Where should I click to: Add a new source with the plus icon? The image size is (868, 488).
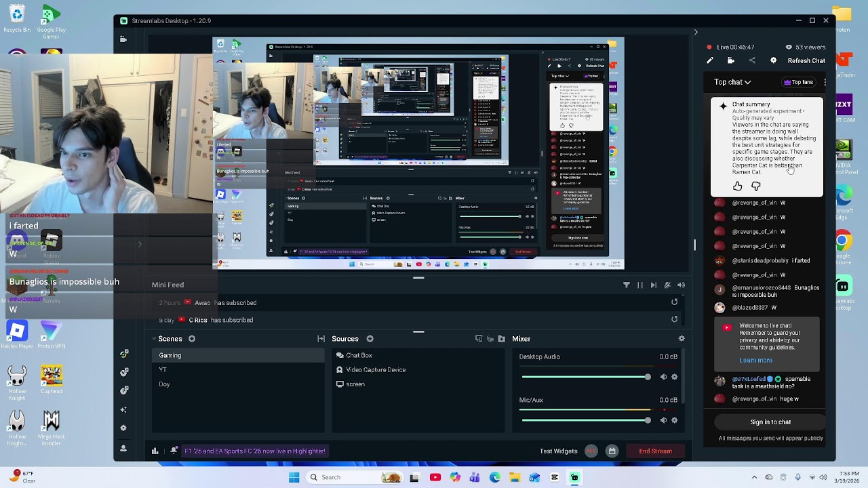coord(370,339)
